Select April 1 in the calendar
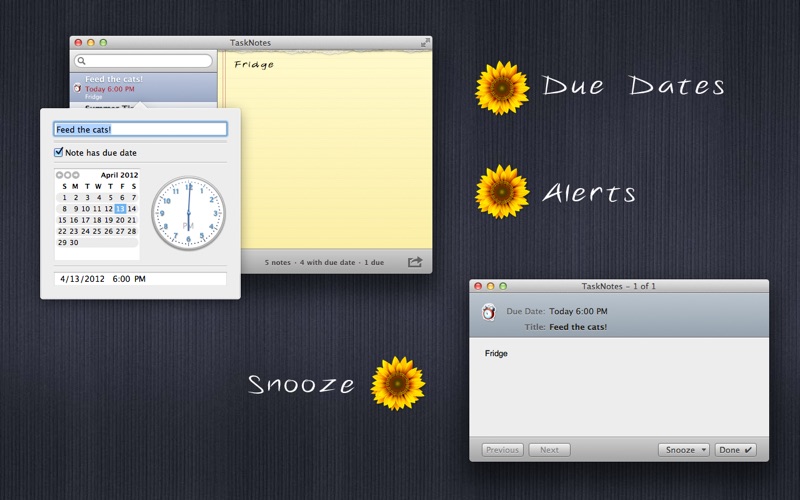The height and width of the screenshot is (500, 800). (x=64, y=197)
